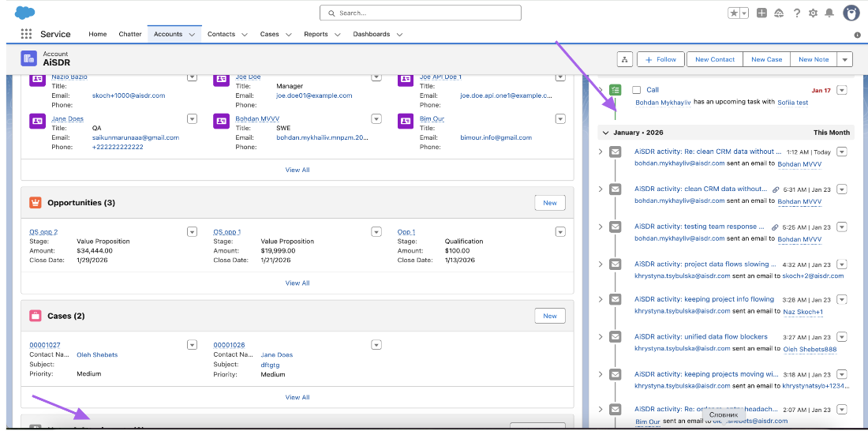View All opportunities link
This screenshot has width=868, height=431.
tap(297, 283)
